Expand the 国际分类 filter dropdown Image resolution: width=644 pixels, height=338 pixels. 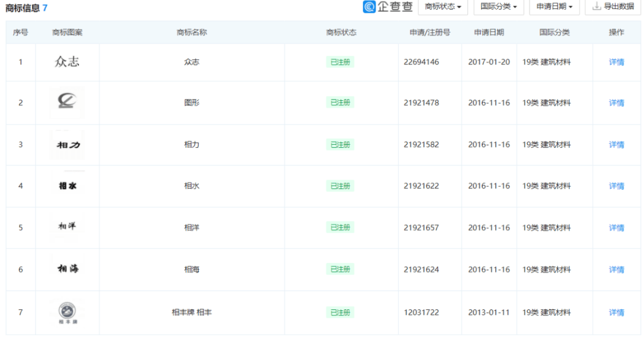pos(499,7)
